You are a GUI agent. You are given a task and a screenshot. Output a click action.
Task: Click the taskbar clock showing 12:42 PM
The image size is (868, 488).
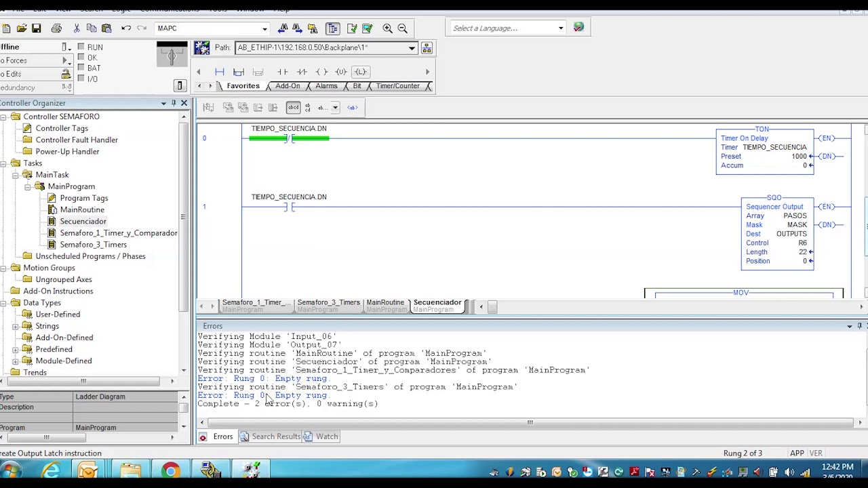(836, 467)
